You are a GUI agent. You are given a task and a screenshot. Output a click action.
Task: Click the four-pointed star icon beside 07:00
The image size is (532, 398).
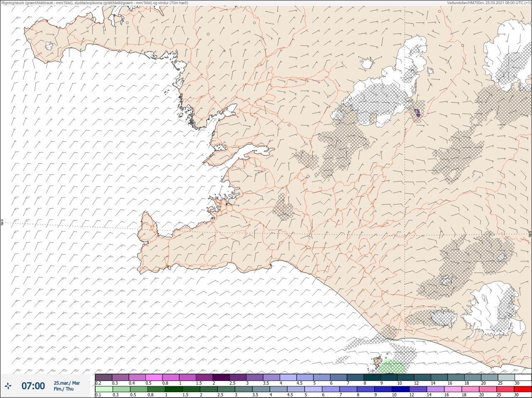click(8, 386)
